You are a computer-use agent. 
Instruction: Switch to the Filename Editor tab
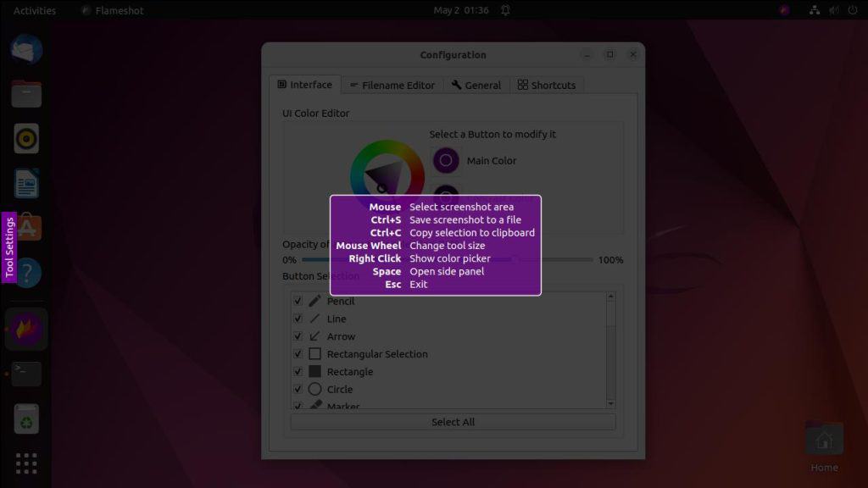(x=392, y=85)
